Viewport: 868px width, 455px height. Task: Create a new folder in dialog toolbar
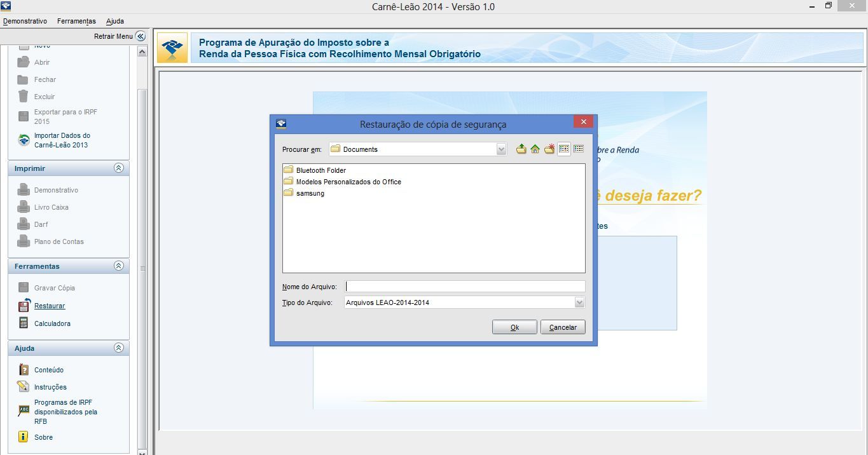549,149
